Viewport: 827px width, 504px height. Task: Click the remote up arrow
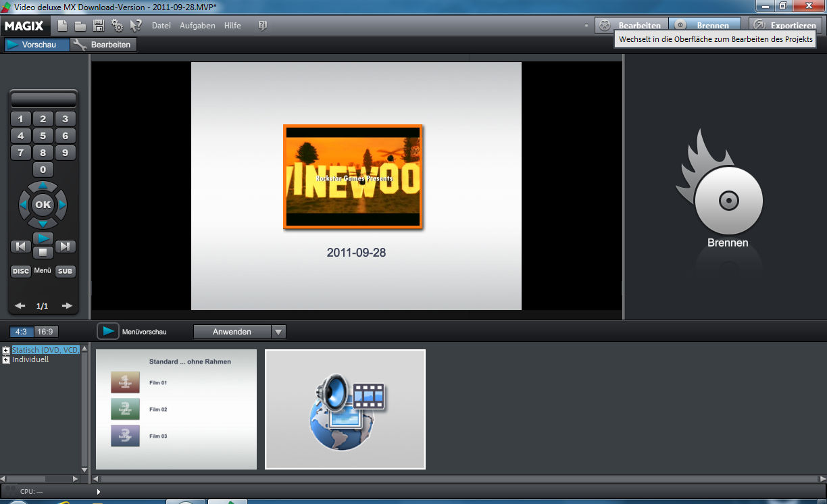(x=43, y=186)
